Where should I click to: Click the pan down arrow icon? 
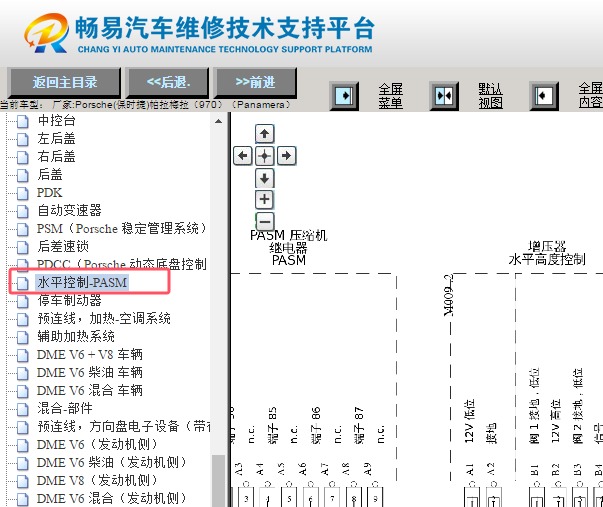(x=264, y=178)
